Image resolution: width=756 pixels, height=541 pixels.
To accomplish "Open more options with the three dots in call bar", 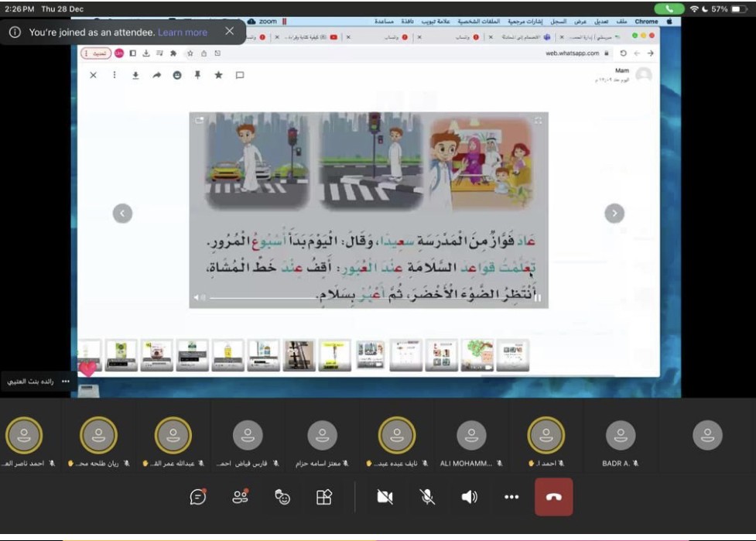I will 511,498.
